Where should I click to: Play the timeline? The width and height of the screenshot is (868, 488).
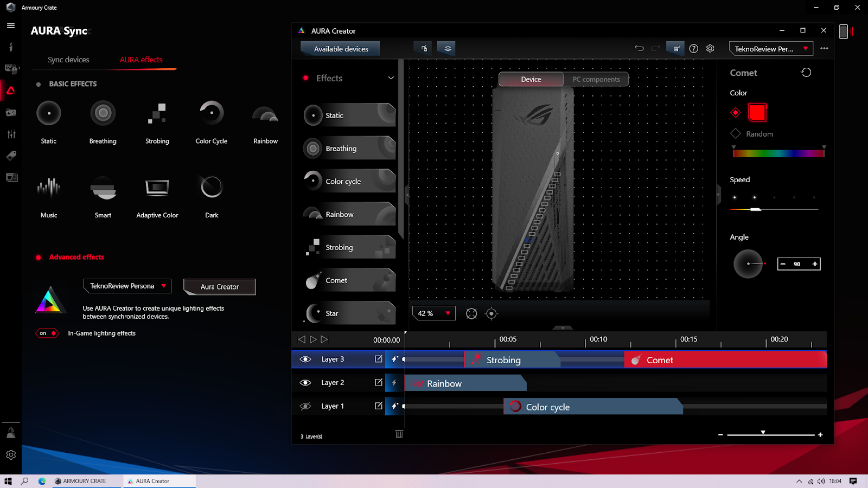[313, 339]
